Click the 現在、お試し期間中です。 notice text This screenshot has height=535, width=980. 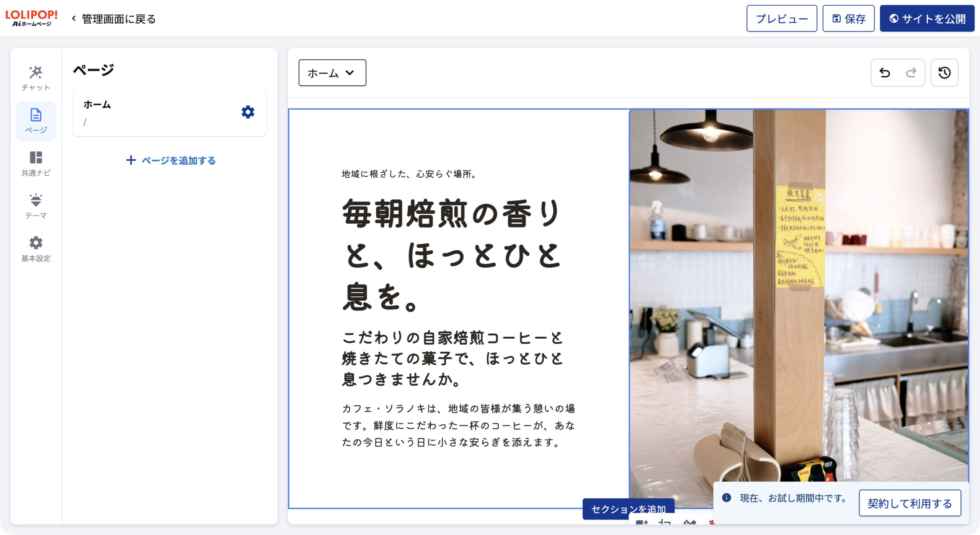(x=793, y=498)
